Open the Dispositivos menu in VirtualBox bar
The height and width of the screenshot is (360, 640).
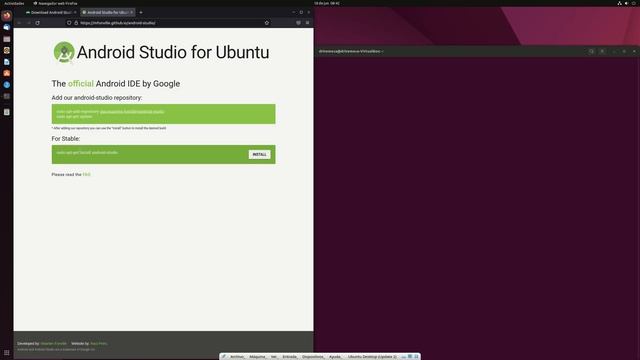[313, 357]
